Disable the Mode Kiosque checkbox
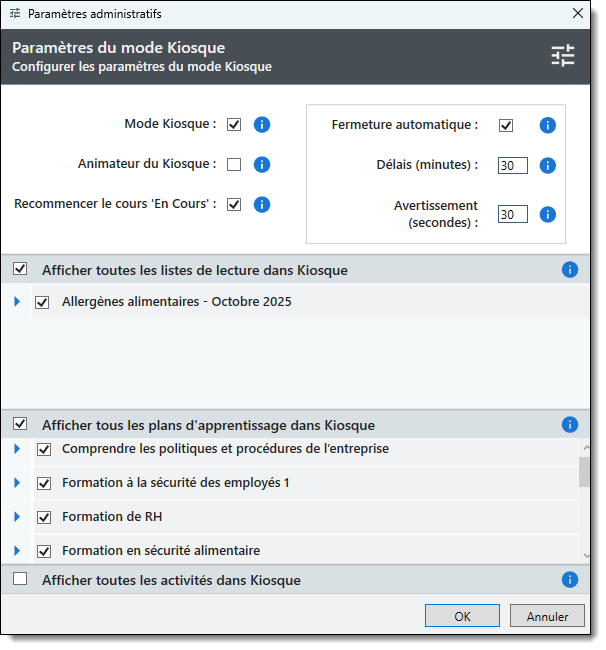606x650 pixels. coord(234,125)
